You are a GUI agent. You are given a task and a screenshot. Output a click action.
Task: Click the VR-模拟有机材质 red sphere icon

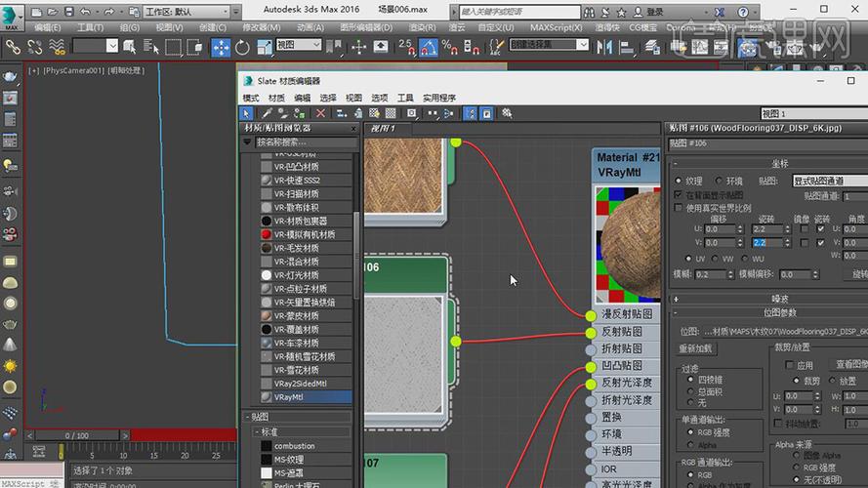266,235
